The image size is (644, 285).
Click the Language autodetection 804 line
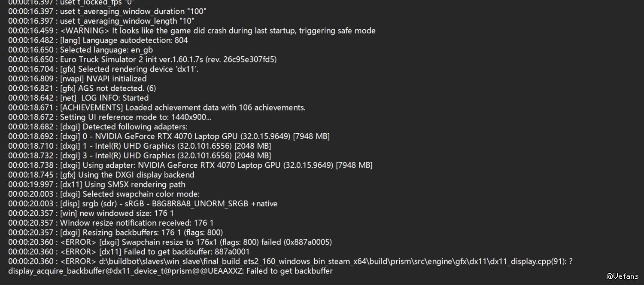98,40
